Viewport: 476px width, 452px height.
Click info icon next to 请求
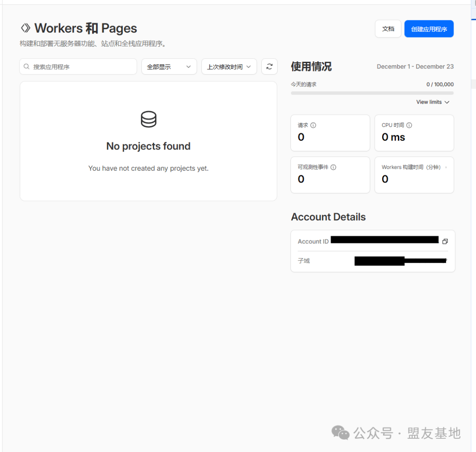[313, 125]
